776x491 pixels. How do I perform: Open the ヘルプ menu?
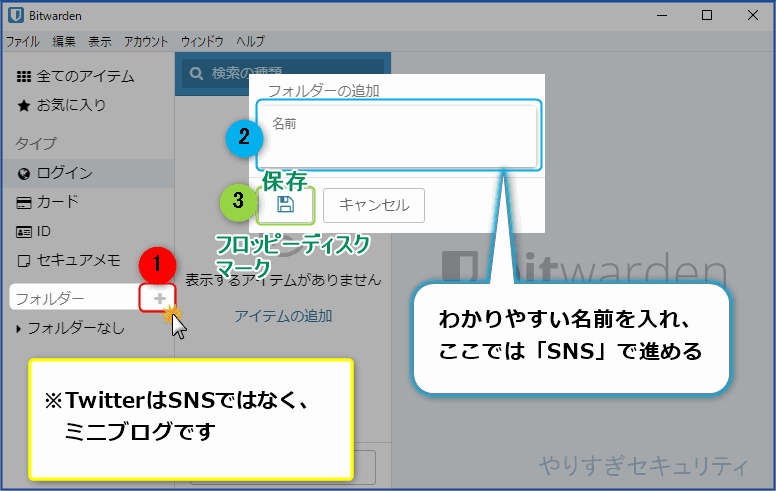pyautogui.click(x=250, y=42)
